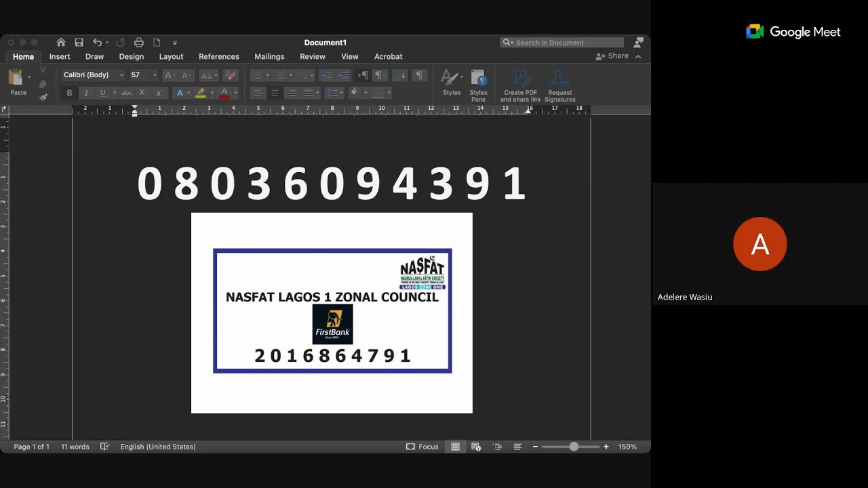Save the document with floppy icon
Screen dimensions: 868x488
point(79,43)
